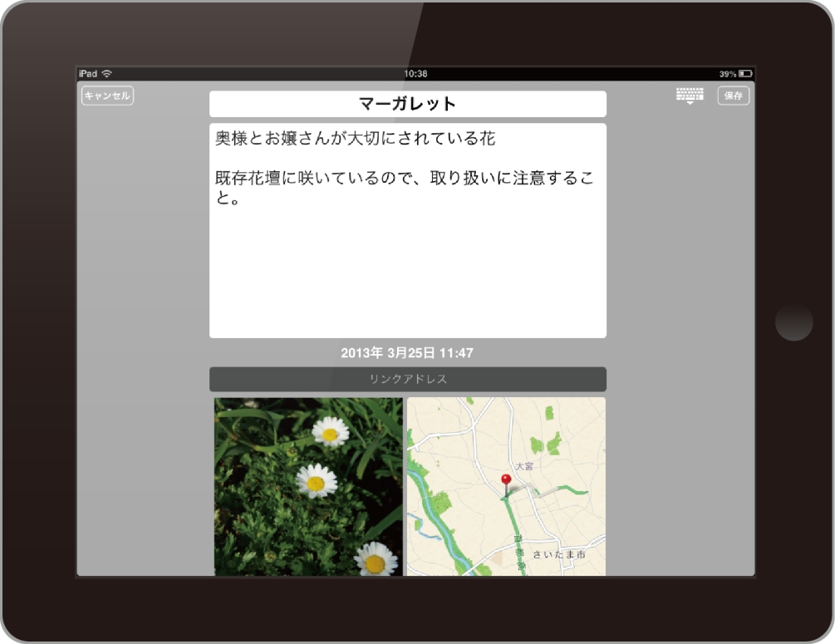This screenshot has width=835, height=644.
Task: Tap the 10:38 clock in status bar
Action: coord(415,74)
